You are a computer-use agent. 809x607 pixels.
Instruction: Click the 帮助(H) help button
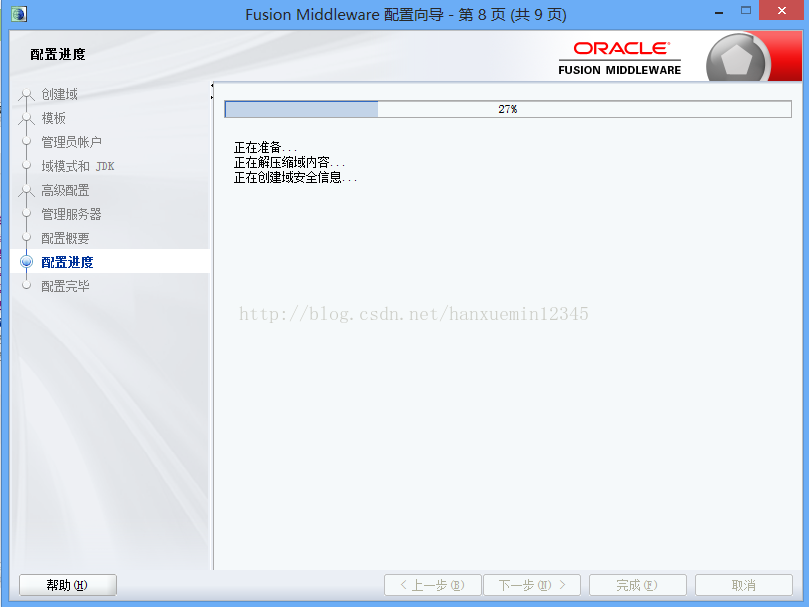[x=68, y=585]
